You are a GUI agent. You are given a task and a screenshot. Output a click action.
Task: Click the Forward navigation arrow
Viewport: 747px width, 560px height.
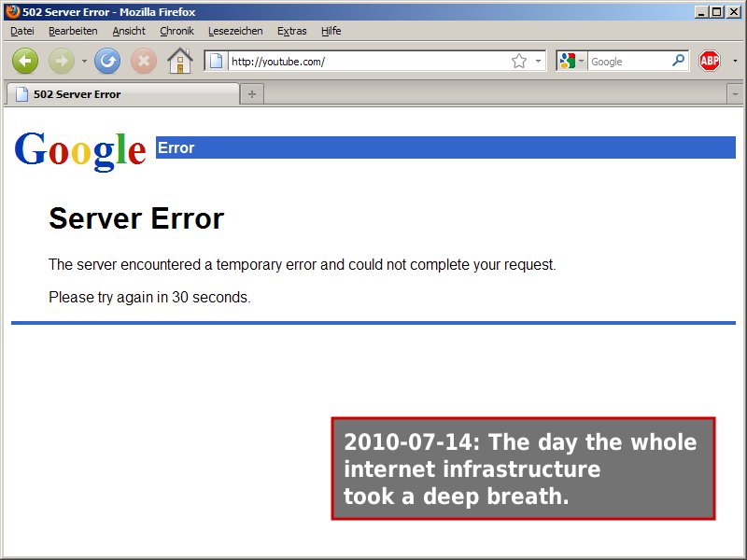[x=62, y=62]
